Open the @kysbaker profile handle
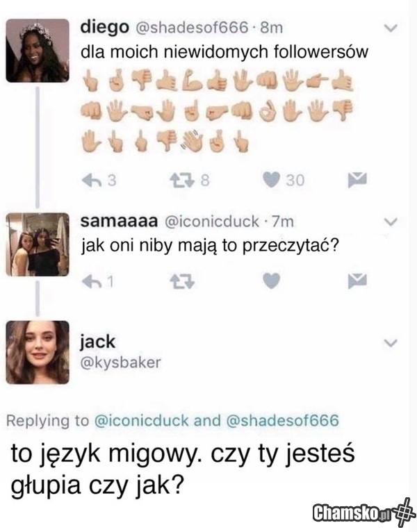417x532 pixels. [120, 363]
